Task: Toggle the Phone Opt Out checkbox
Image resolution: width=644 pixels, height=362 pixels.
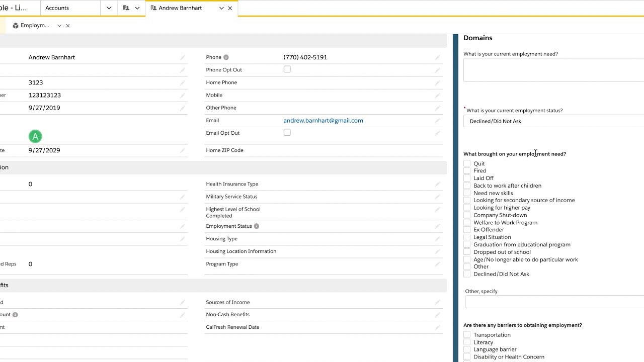Action: point(287,69)
